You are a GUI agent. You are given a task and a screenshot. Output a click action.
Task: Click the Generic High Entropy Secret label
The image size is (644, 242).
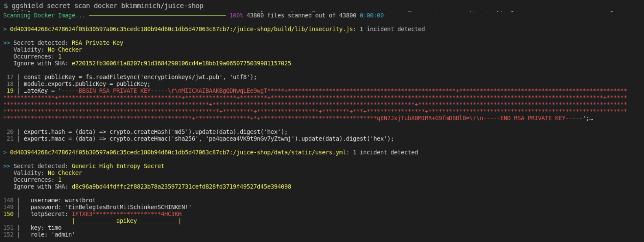118,166
